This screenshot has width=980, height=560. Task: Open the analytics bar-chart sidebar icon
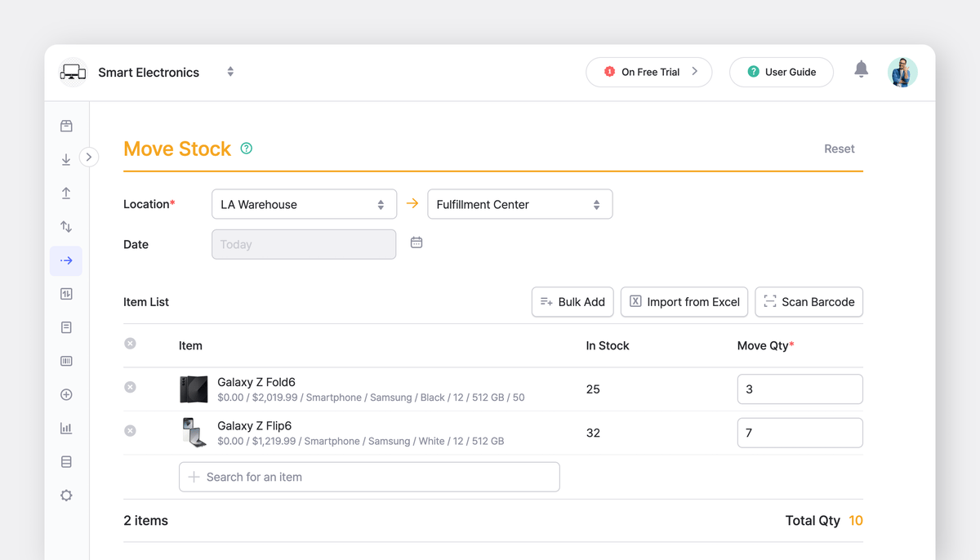point(66,428)
